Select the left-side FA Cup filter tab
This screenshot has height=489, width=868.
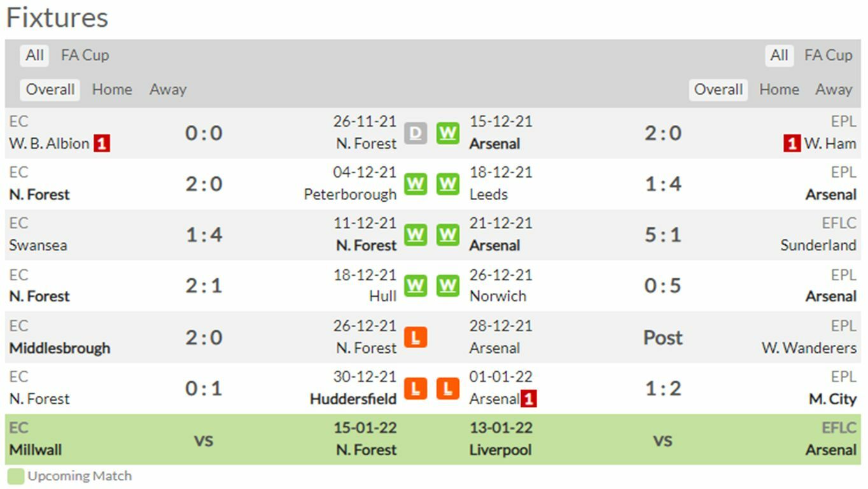[85, 55]
